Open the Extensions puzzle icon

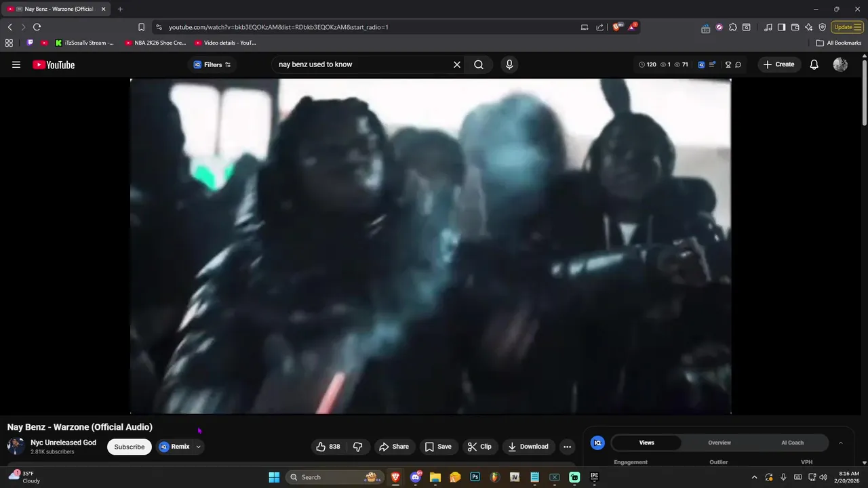coord(732,27)
